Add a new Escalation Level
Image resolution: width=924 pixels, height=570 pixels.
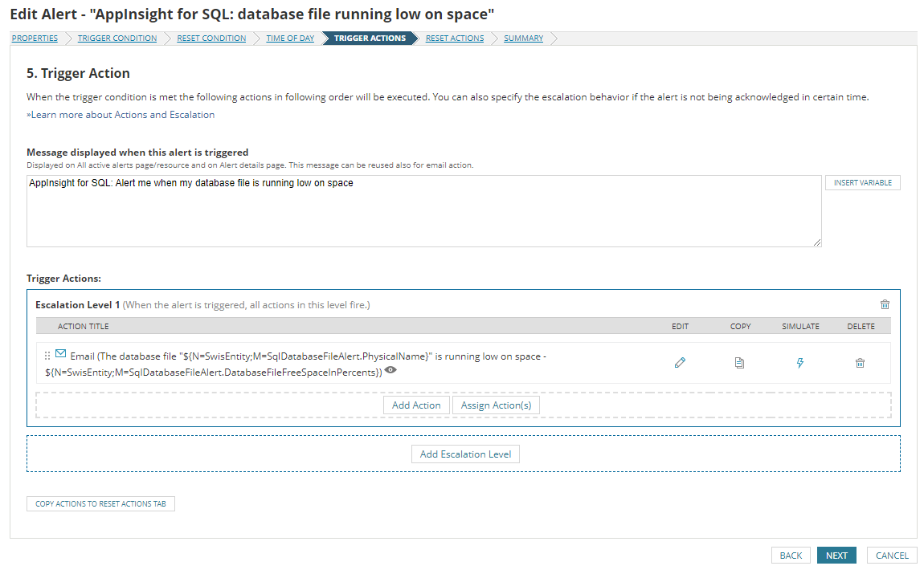coord(465,454)
